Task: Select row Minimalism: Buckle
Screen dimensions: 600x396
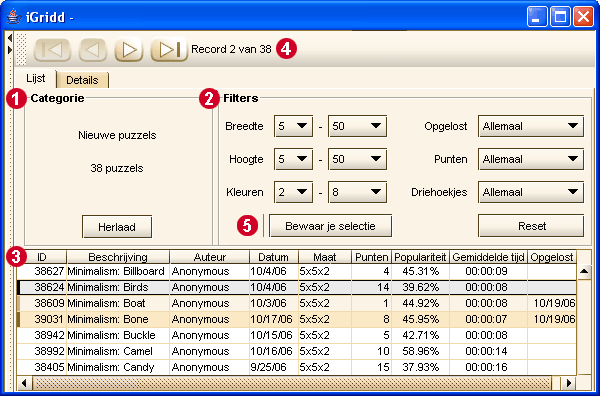Action: click(x=297, y=335)
